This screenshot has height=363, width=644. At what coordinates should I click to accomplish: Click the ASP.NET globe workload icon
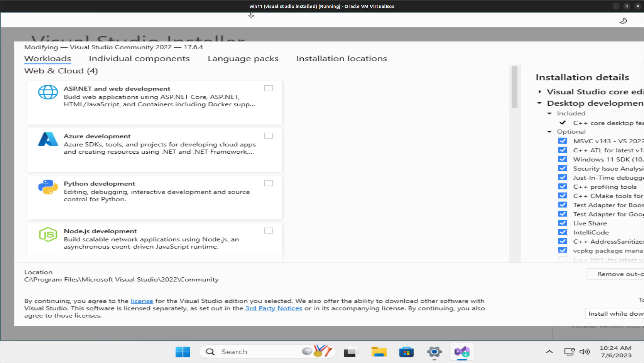point(48,92)
